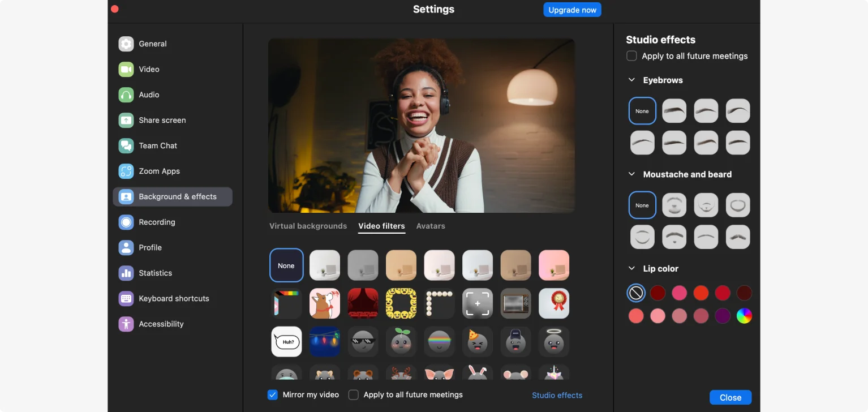Open the Avatars tab
The width and height of the screenshot is (868, 412).
pyautogui.click(x=431, y=226)
